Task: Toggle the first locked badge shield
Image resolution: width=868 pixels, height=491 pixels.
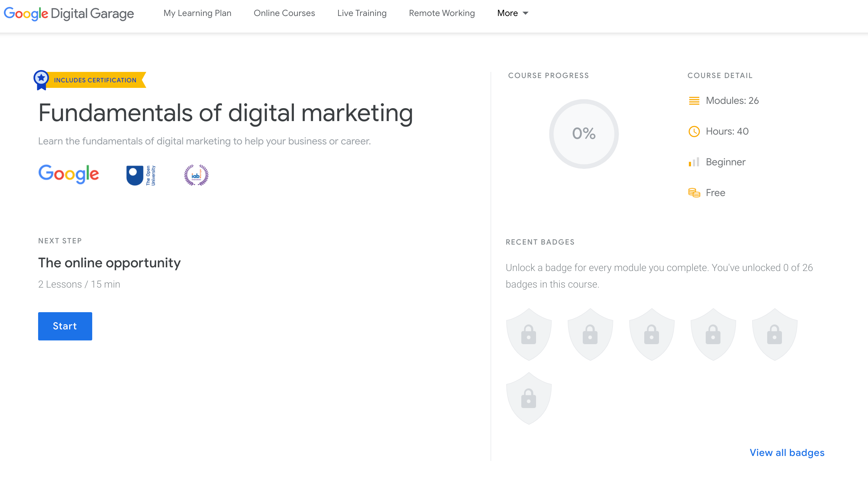Action: pos(528,334)
